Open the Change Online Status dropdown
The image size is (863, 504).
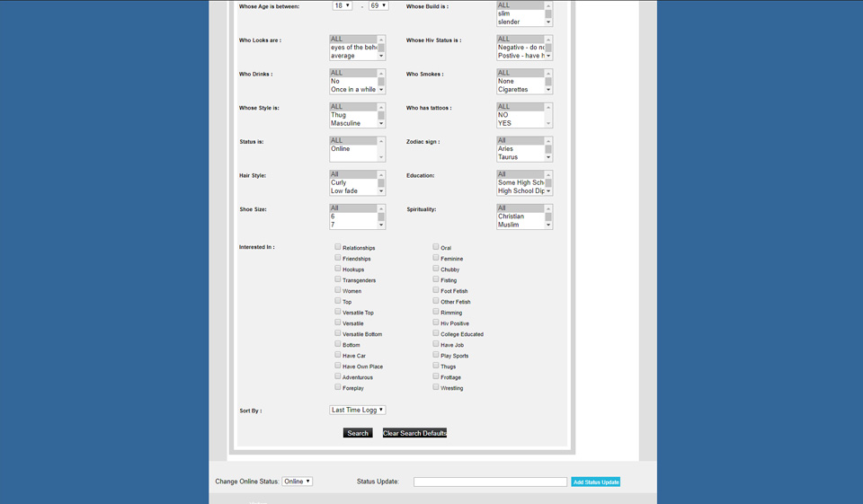click(297, 482)
